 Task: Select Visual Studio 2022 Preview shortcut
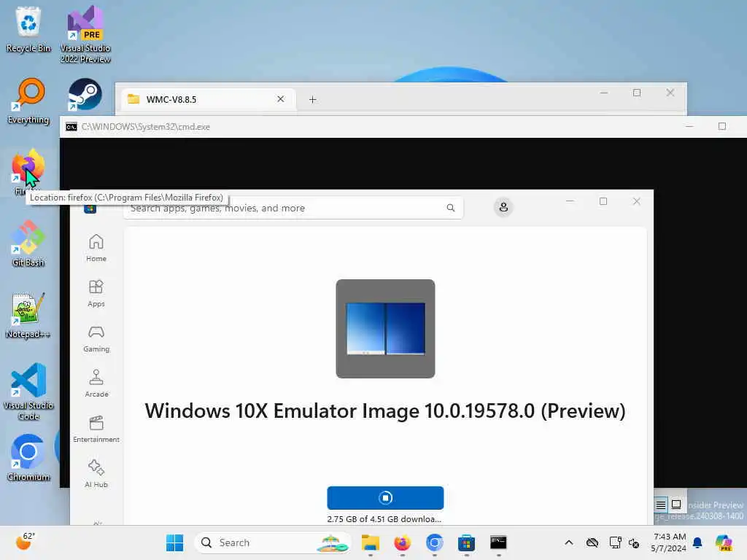[x=85, y=34]
